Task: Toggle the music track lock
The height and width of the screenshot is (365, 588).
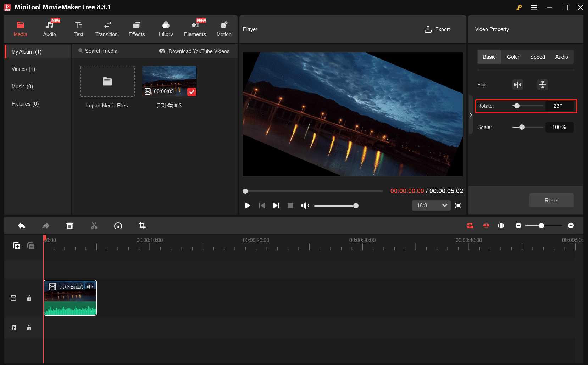Action: 29,328
